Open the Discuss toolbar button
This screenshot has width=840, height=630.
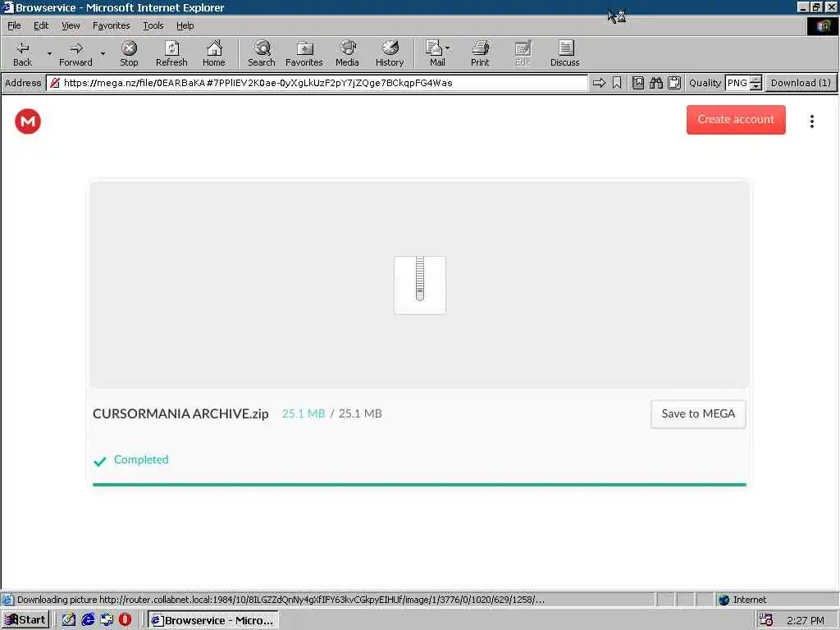coord(564,53)
